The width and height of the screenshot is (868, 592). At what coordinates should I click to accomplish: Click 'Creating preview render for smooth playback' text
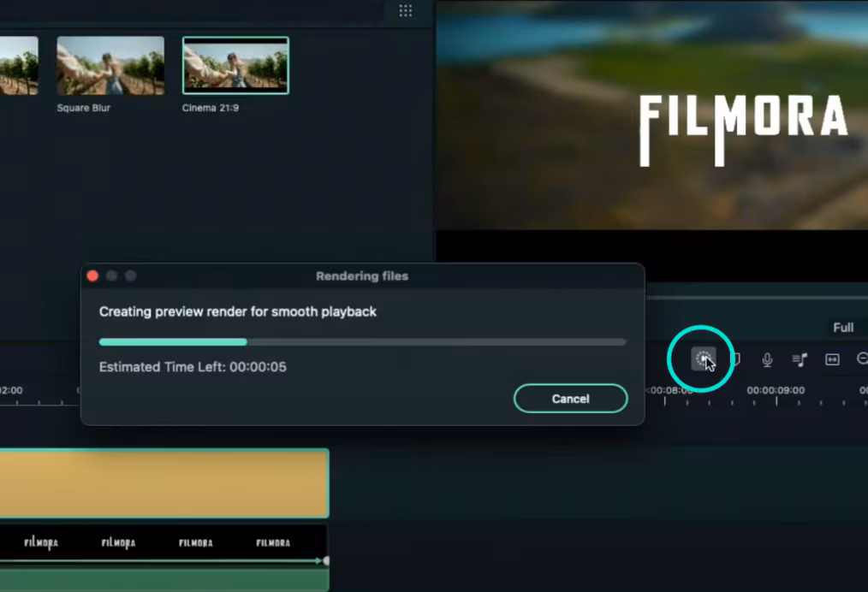(237, 311)
